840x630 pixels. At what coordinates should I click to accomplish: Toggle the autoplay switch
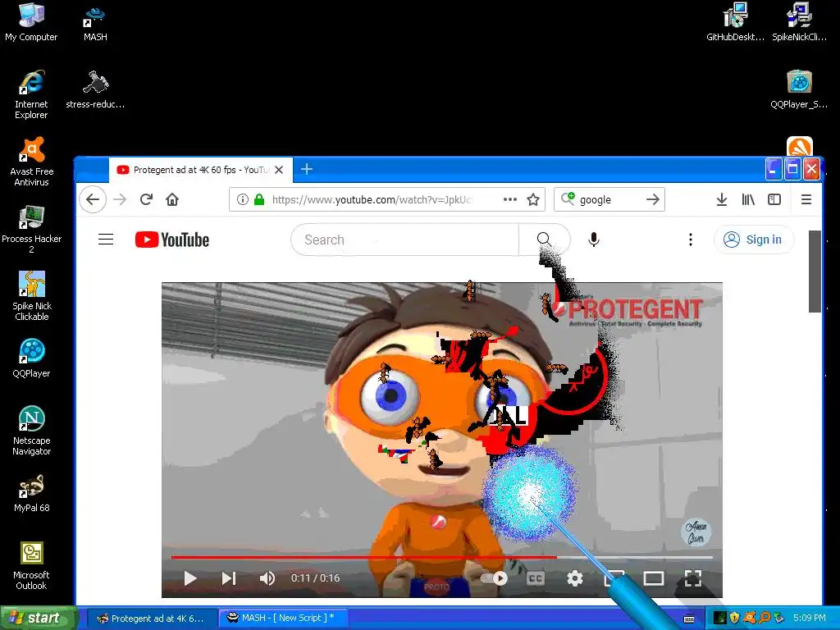[495, 578]
